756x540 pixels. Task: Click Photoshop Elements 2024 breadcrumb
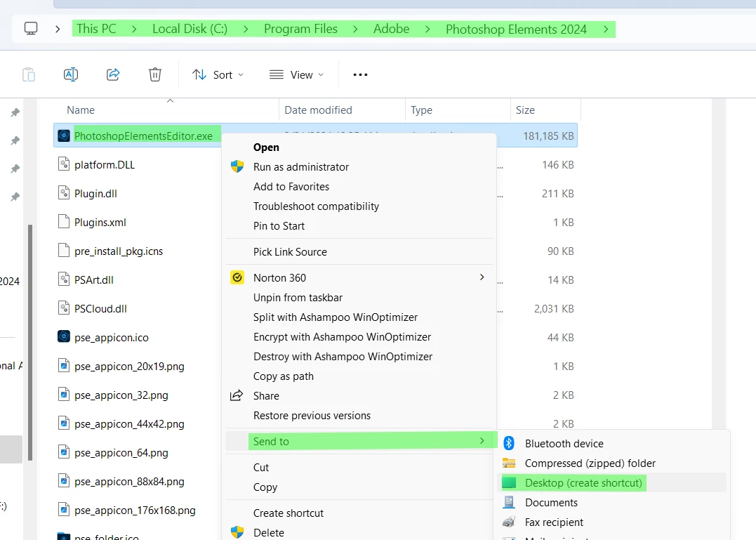pos(516,29)
